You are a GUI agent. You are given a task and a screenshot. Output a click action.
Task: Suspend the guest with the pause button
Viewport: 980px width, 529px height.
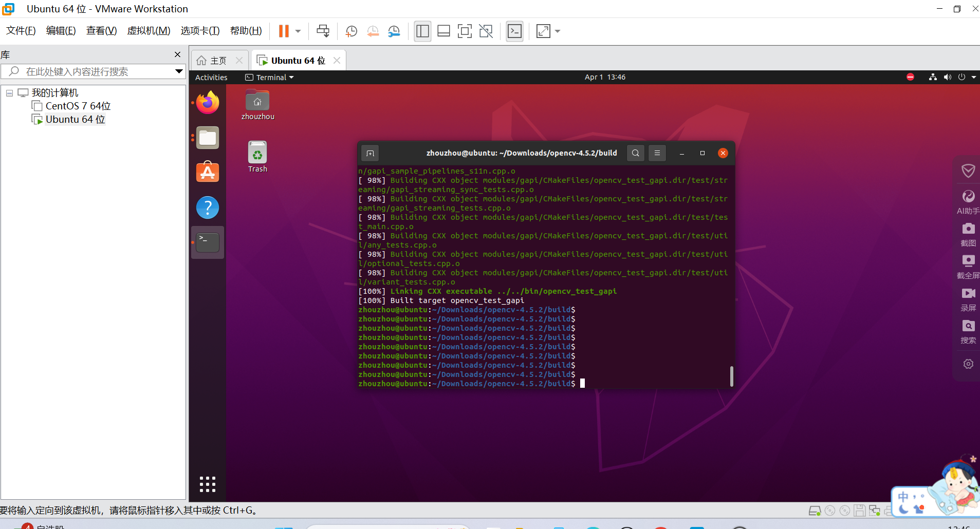(283, 31)
